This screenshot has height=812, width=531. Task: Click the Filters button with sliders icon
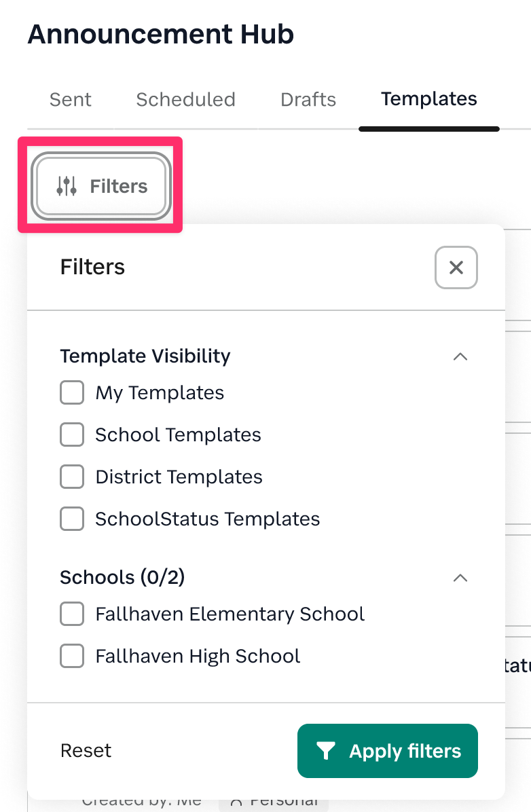102,186
